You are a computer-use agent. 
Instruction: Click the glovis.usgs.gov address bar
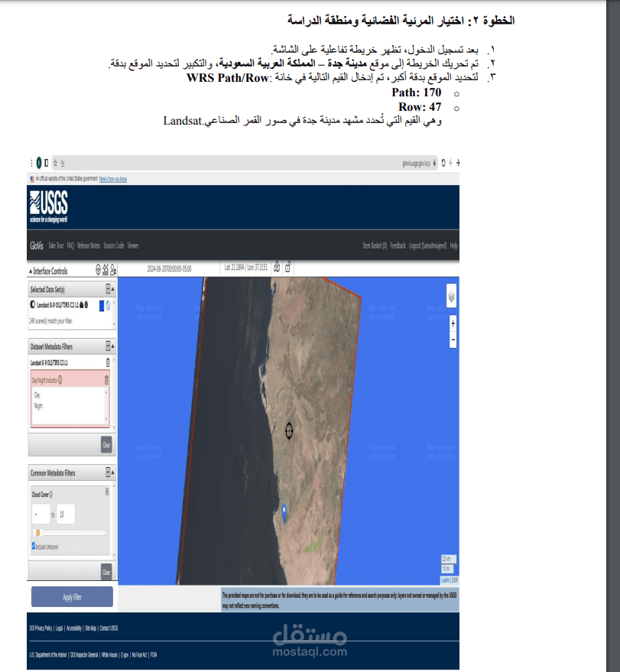tap(244, 163)
